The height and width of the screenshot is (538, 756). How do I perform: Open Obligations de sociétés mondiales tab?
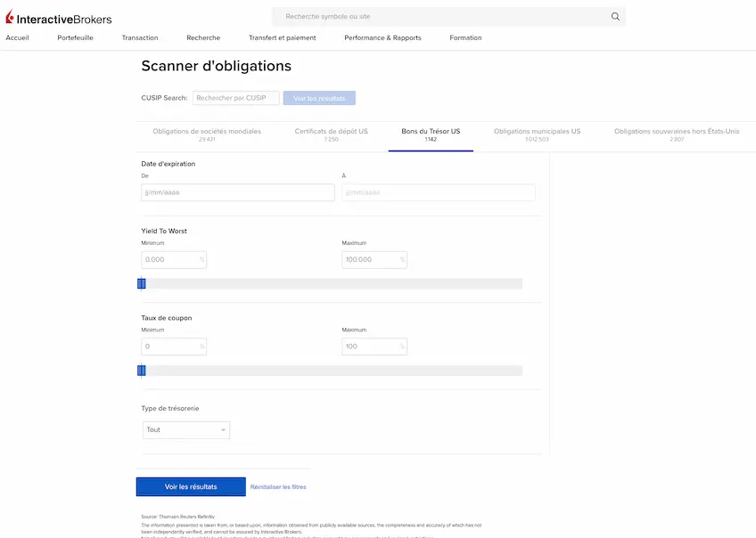pyautogui.click(x=207, y=134)
